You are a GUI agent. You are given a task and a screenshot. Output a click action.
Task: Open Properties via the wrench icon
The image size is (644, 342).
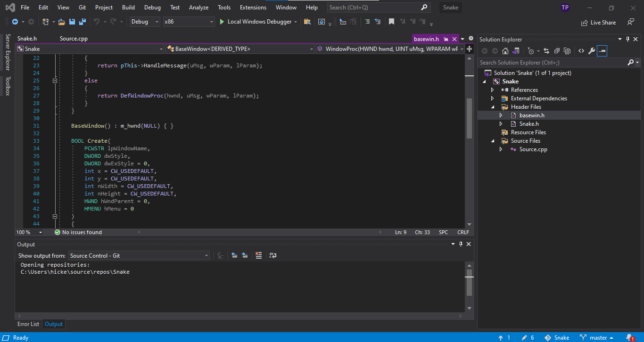[x=592, y=51]
